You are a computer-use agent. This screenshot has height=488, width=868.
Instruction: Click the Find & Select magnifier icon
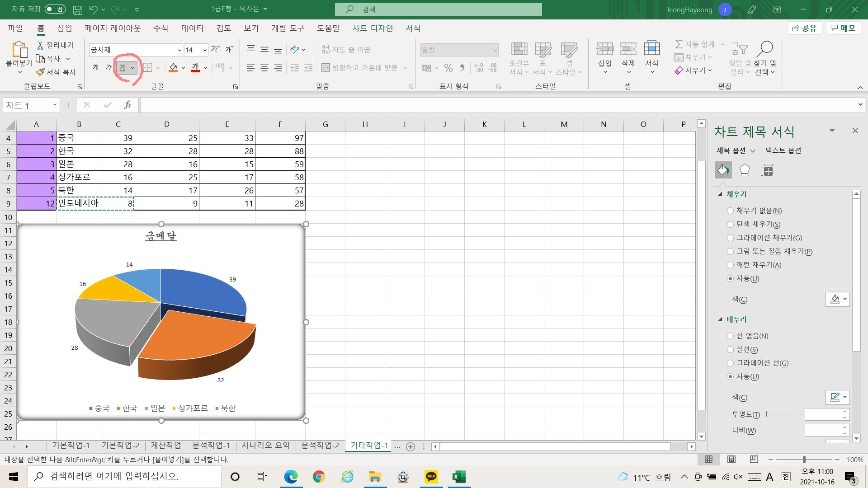click(x=764, y=49)
